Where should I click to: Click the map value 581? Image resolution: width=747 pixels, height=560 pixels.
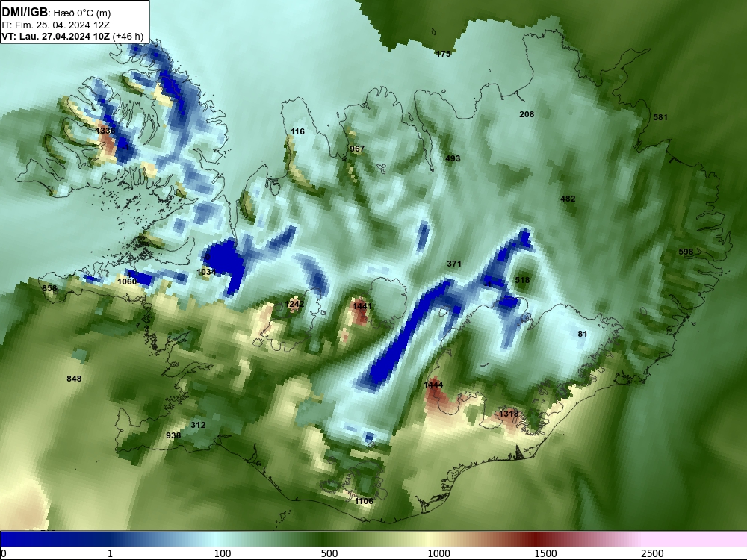pos(660,117)
